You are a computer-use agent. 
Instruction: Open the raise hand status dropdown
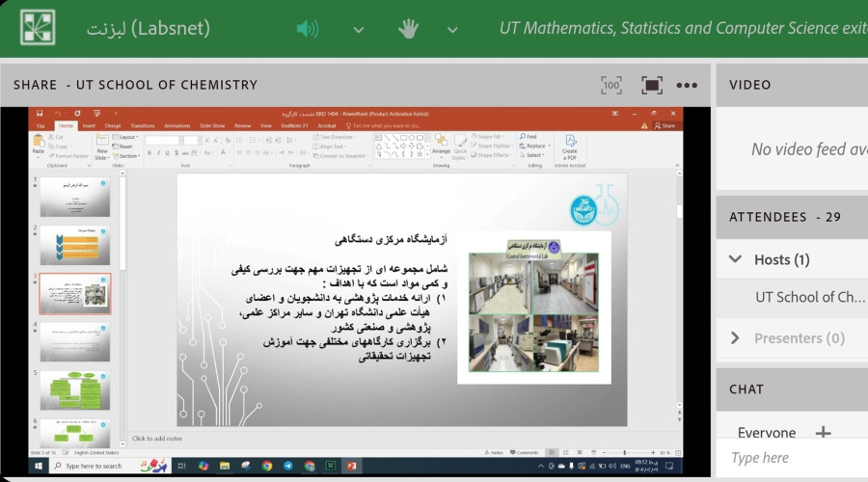point(458,29)
